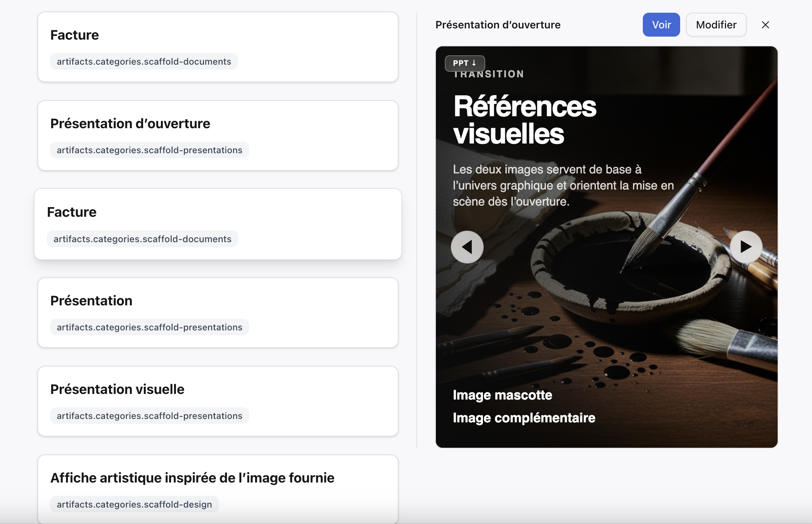Close the preview panel with X
The width and height of the screenshot is (812, 524).
coord(765,25)
